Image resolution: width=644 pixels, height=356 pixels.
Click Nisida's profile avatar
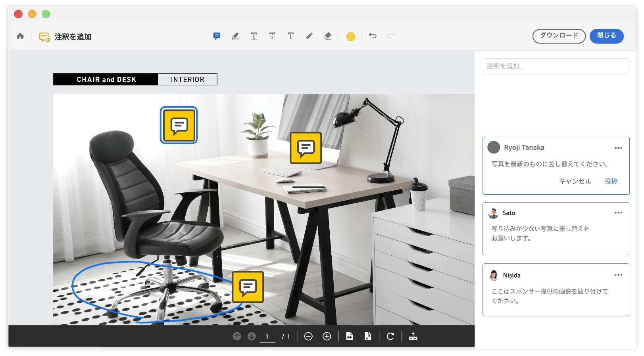coord(494,275)
